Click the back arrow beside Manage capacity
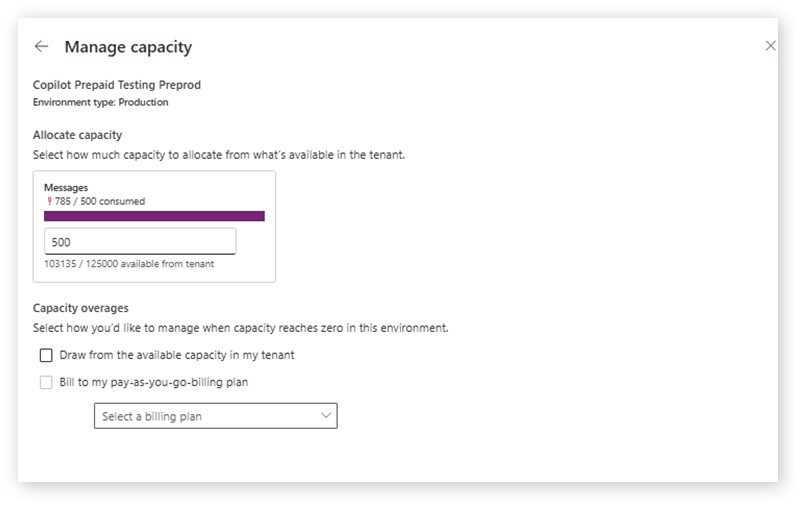Image resolution: width=801 pixels, height=505 pixels. 41,46
